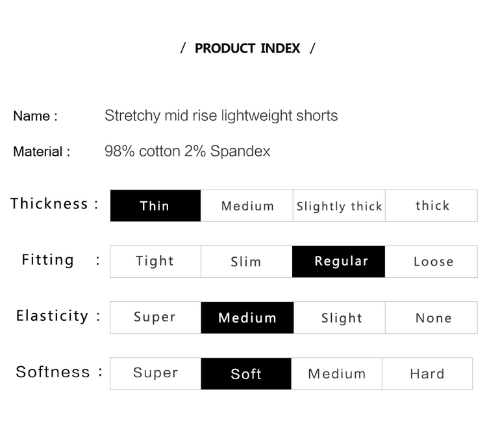Choose Super in the Softness row

point(155,373)
